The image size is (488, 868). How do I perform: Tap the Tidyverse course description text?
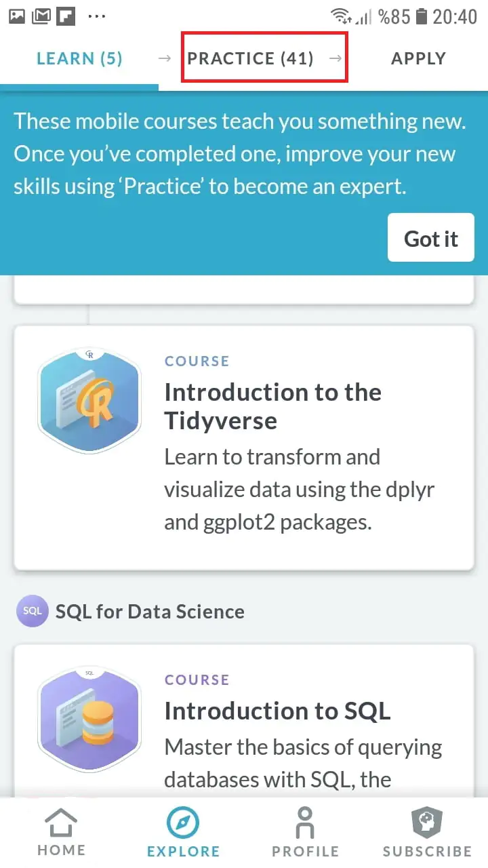click(298, 490)
